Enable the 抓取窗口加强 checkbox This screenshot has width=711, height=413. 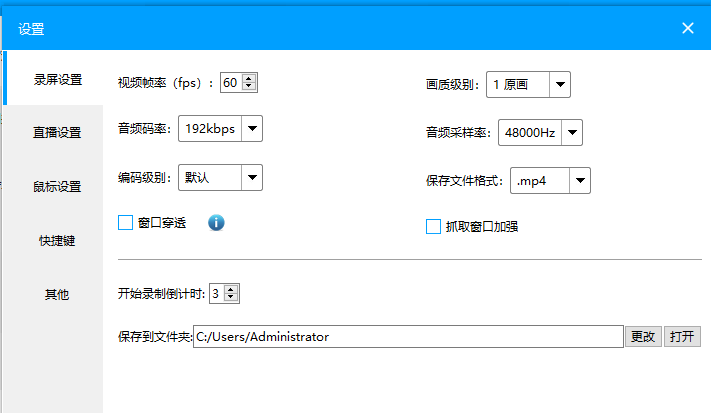(433, 226)
